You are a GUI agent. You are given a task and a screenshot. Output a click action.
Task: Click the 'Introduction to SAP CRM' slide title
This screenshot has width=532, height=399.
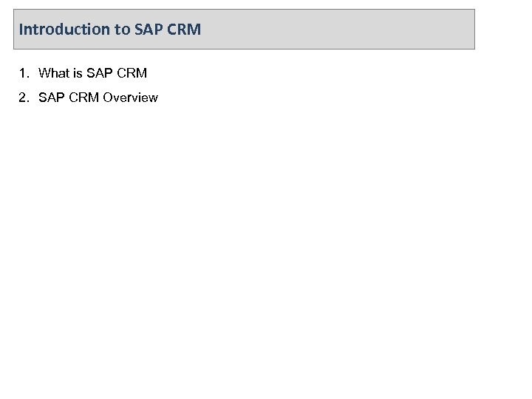pyautogui.click(x=109, y=30)
